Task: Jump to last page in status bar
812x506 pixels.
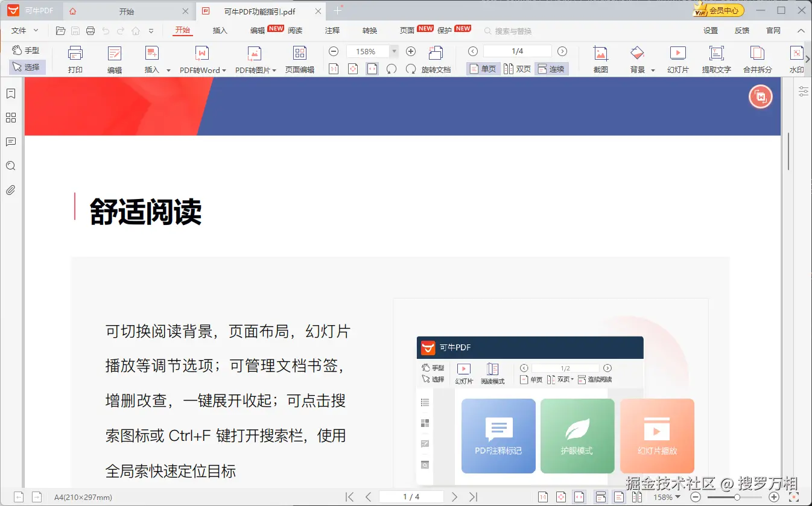Action: click(x=474, y=497)
